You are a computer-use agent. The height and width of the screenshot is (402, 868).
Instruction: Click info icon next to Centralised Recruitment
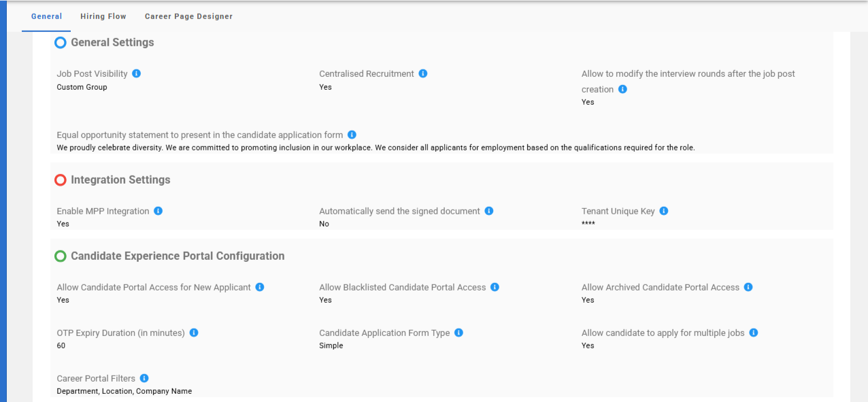coord(423,73)
